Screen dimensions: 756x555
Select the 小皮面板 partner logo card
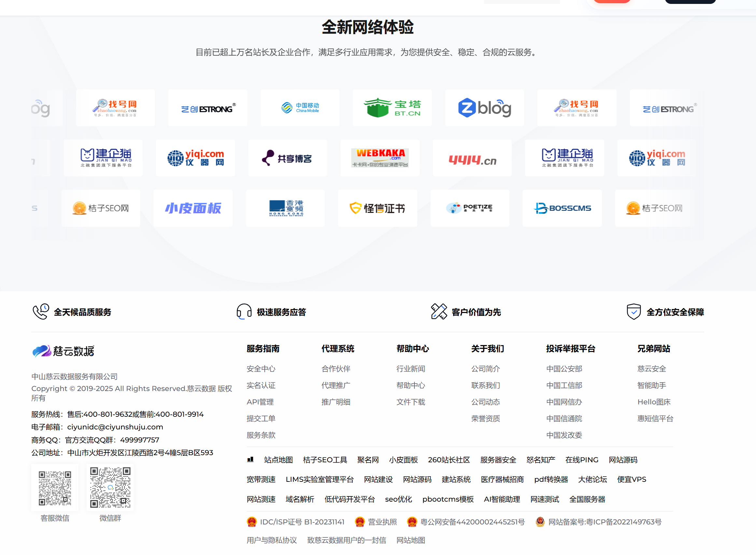(193, 208)
